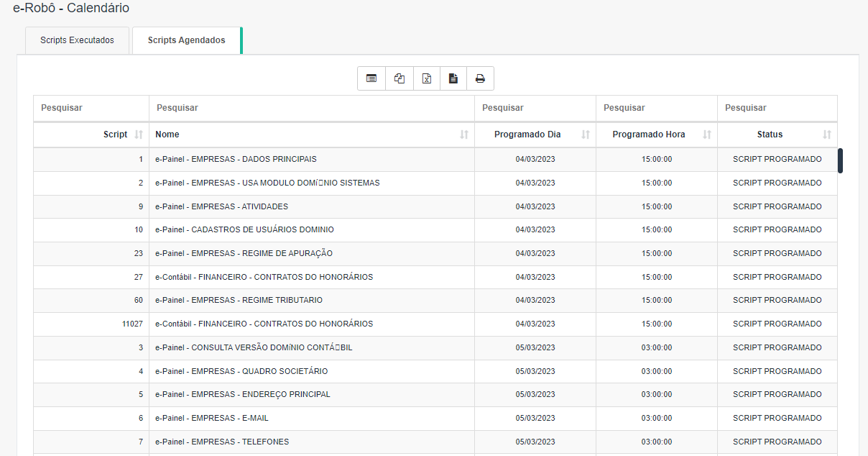
Task: Select the Scripts Agendados tab
Action: click(187, 40)
